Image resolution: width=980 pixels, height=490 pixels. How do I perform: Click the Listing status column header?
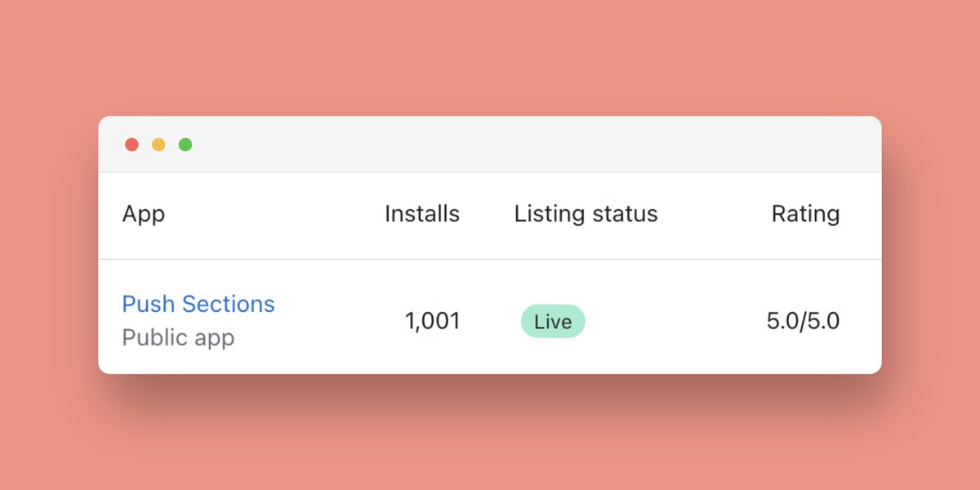coord(586,215)
